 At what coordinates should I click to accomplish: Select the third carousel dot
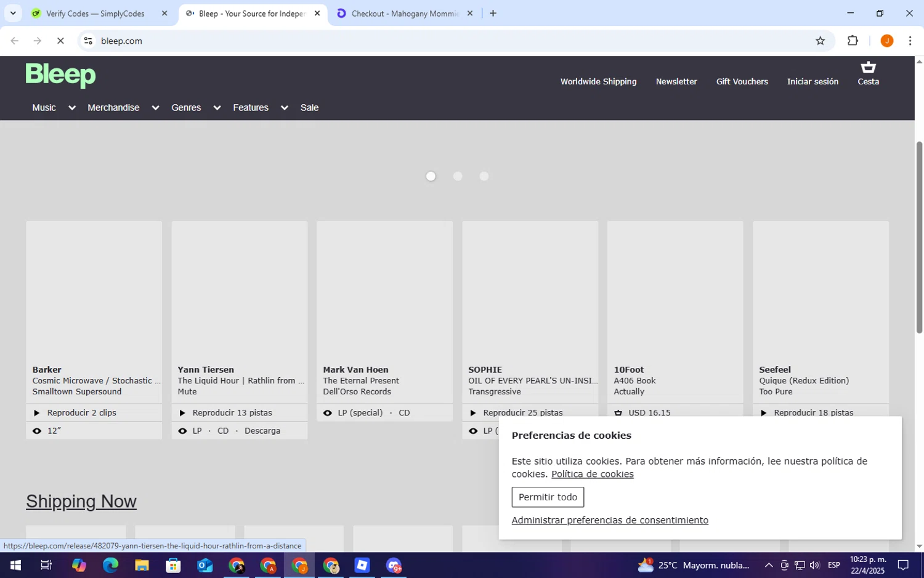484,176
